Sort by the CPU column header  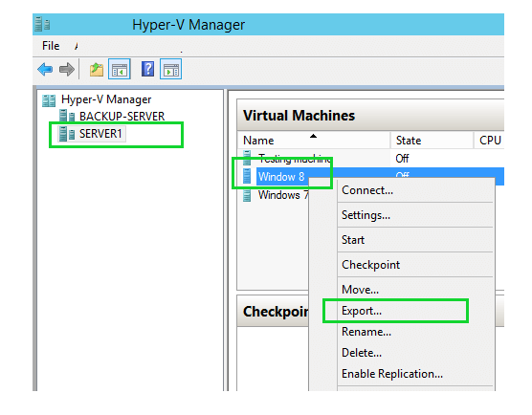point(490,140)
